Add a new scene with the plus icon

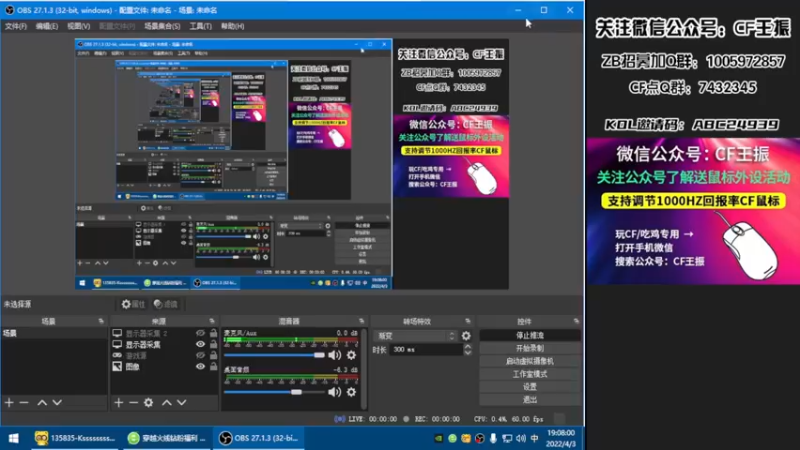point(9,403)
